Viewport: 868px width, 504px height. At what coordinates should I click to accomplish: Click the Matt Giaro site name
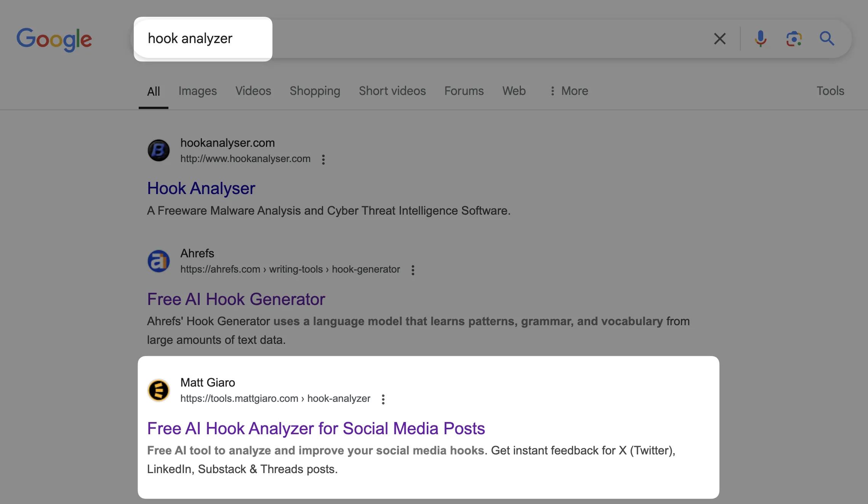coord(208,382)
